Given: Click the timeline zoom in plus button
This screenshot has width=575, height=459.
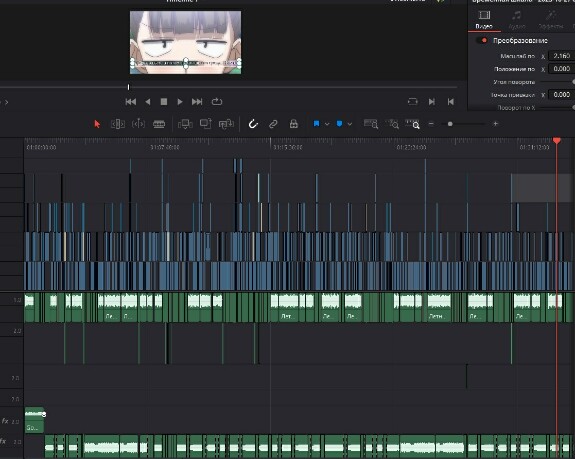Looking at the screenshot, I should 495,124.
